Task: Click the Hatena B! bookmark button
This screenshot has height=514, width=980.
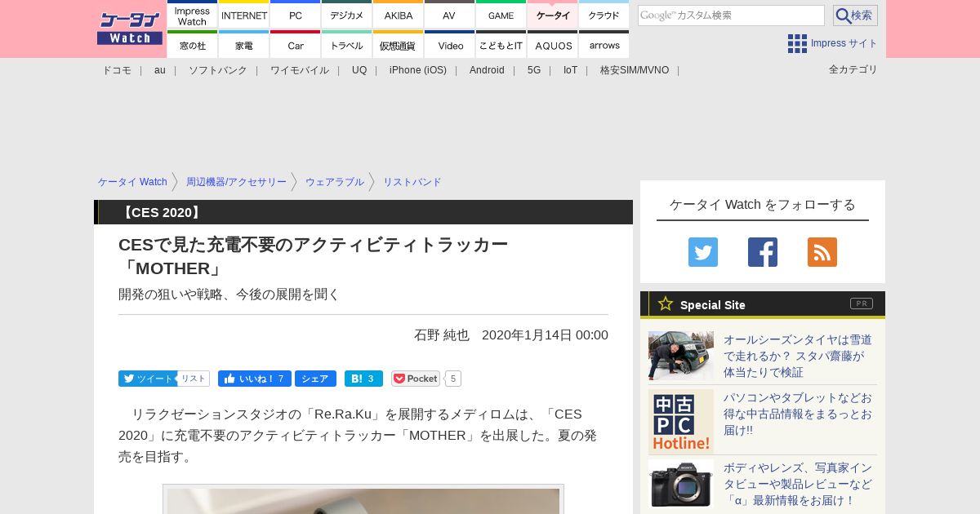Action: click(x=363, y=379)
